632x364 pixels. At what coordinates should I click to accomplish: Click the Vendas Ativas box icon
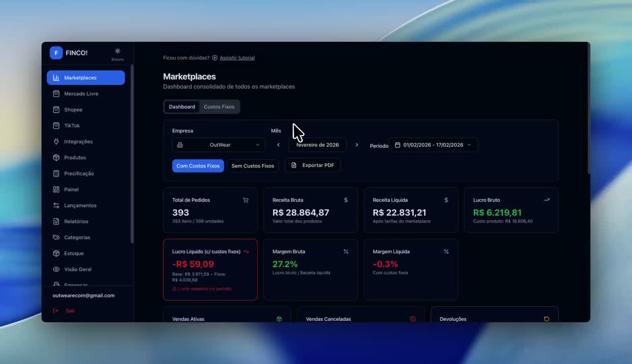pyautogui.click(x=279, y=319)
